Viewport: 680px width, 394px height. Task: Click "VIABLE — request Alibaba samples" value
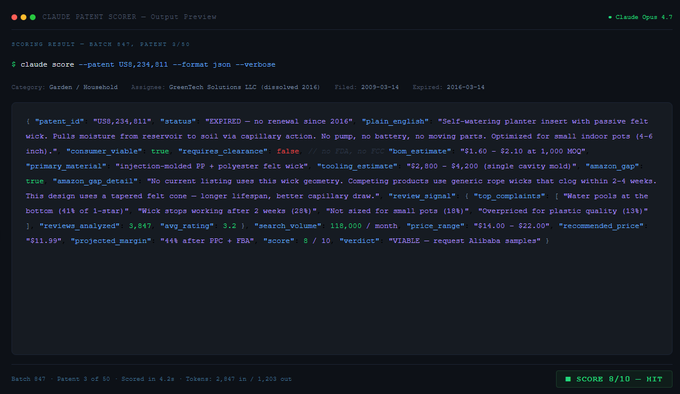click(464, 241)
